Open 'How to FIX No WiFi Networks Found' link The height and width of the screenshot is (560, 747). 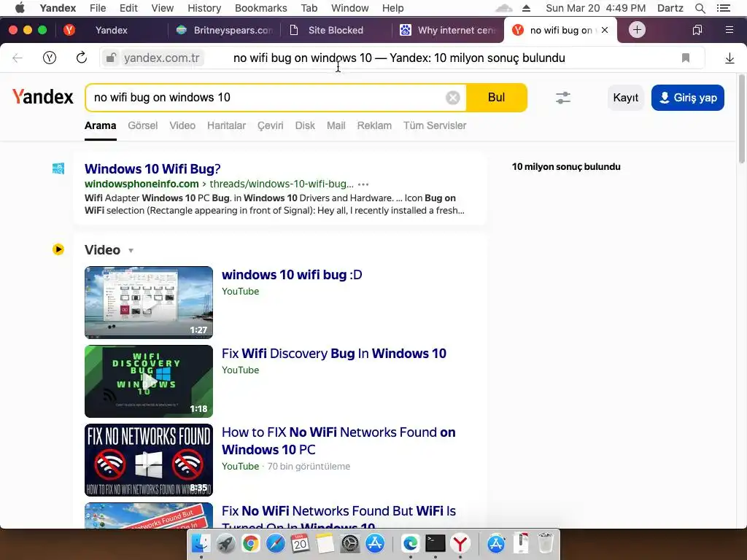click(338, 441)
